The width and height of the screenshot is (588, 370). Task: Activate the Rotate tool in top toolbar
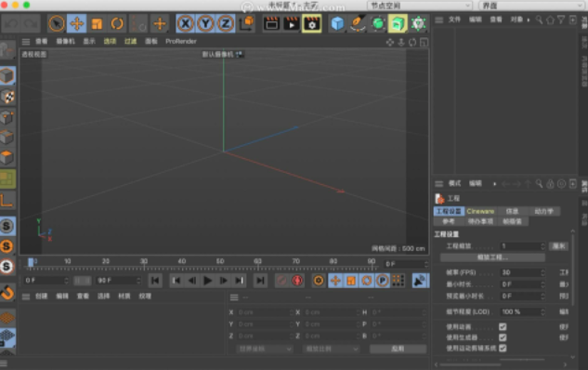117,23
